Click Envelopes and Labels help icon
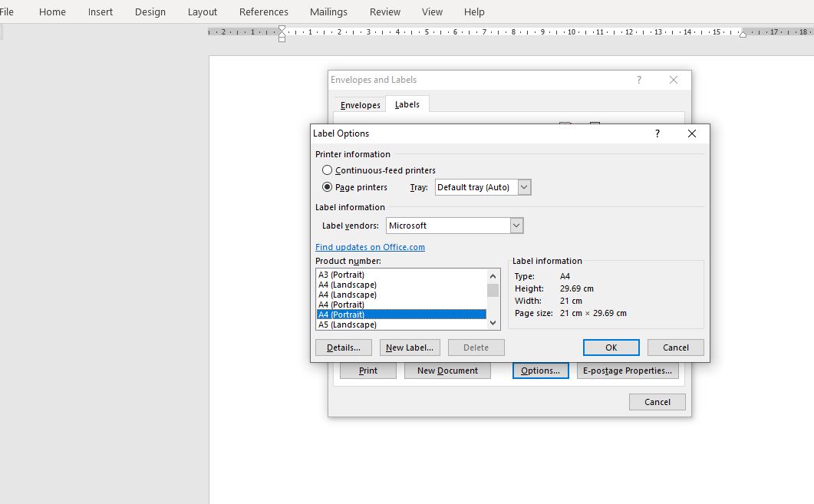Viewport: 814px width, 504px height. click(639, 80)
